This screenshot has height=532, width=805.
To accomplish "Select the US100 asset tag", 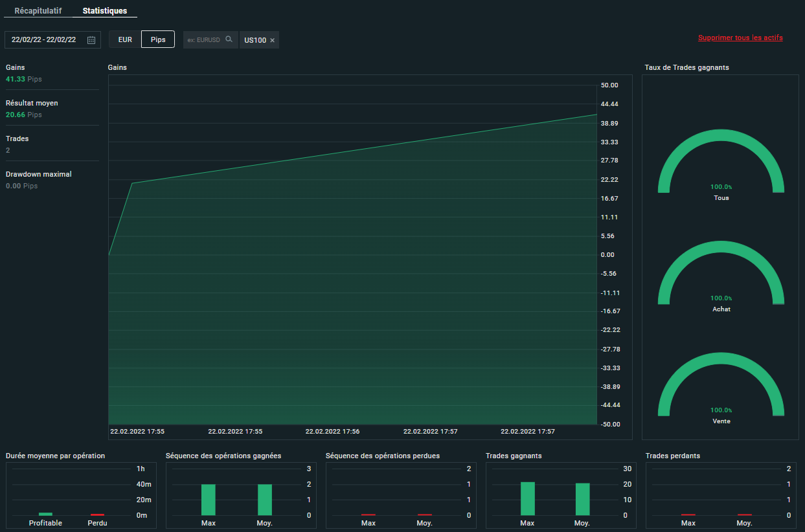I will 255,40.
